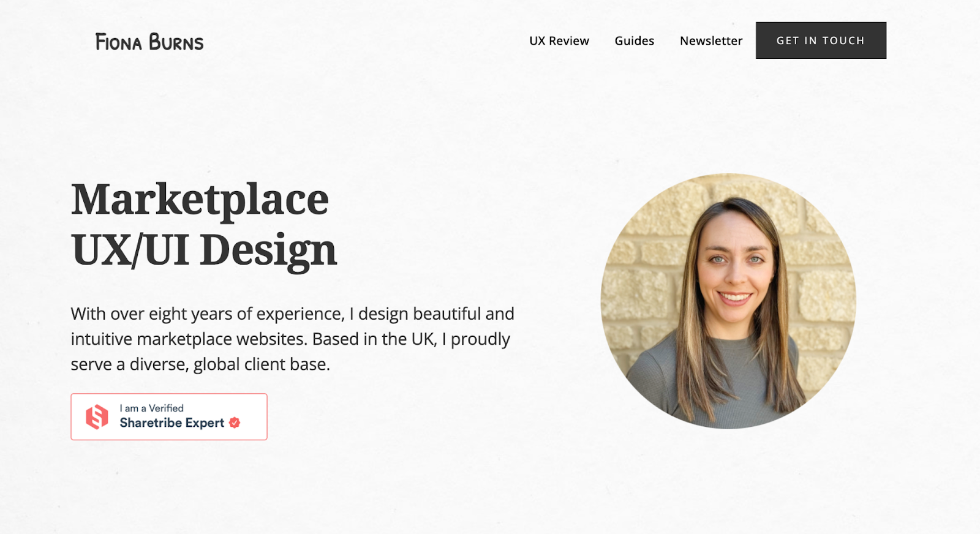Click the 'UX/UI Design' heading line

(x=204, y=249)
